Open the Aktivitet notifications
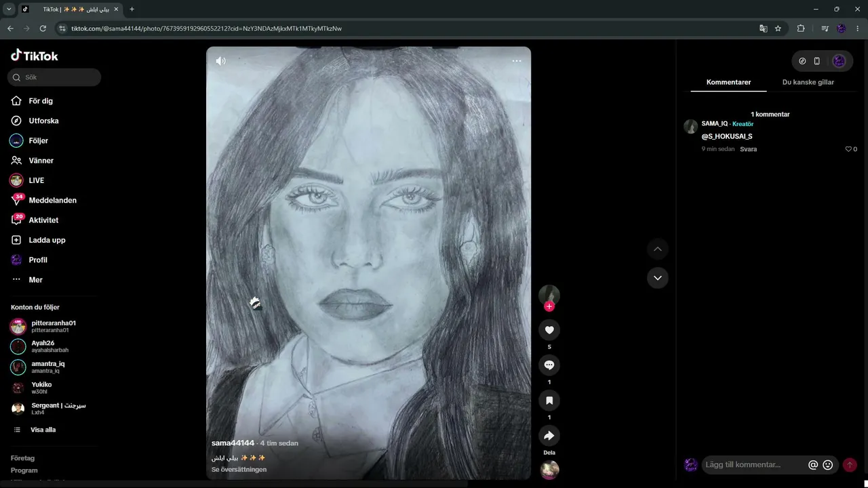The image size is (868, 488). [43, 220]
